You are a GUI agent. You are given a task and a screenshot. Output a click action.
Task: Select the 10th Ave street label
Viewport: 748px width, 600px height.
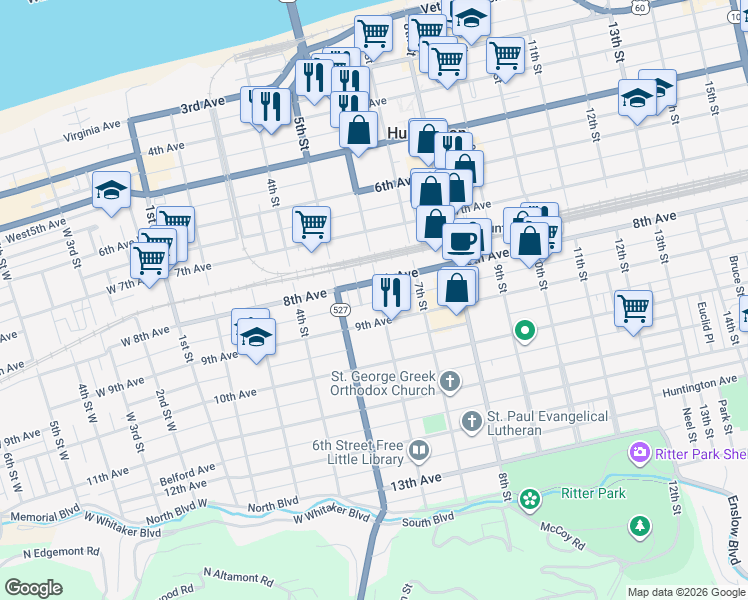click(235, 396)
